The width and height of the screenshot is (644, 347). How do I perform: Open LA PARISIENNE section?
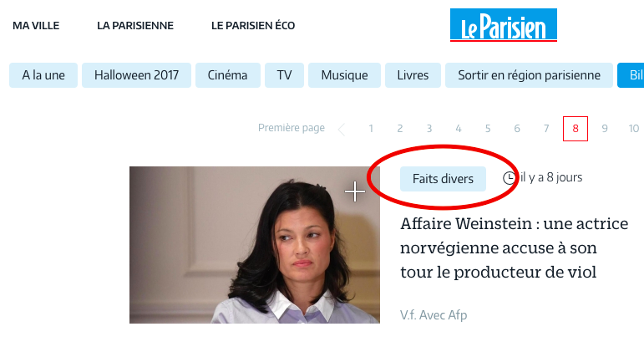135,25
